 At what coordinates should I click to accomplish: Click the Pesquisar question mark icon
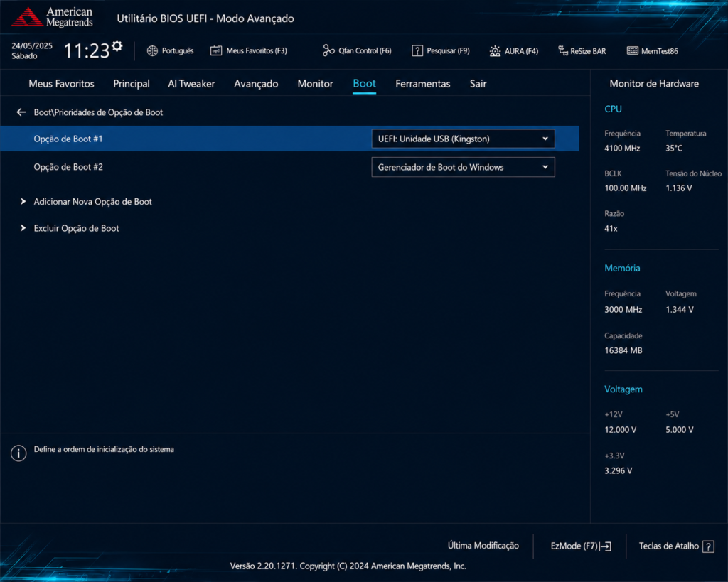pos(417,51)
